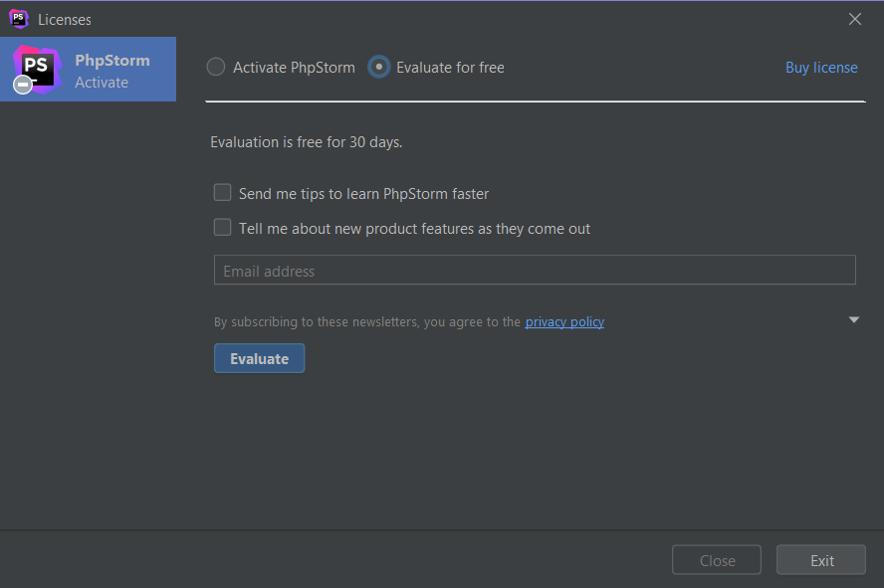Expand the newsletter details disclosure arrow
The image size is (884, 588).
click(x=853, y=320)
